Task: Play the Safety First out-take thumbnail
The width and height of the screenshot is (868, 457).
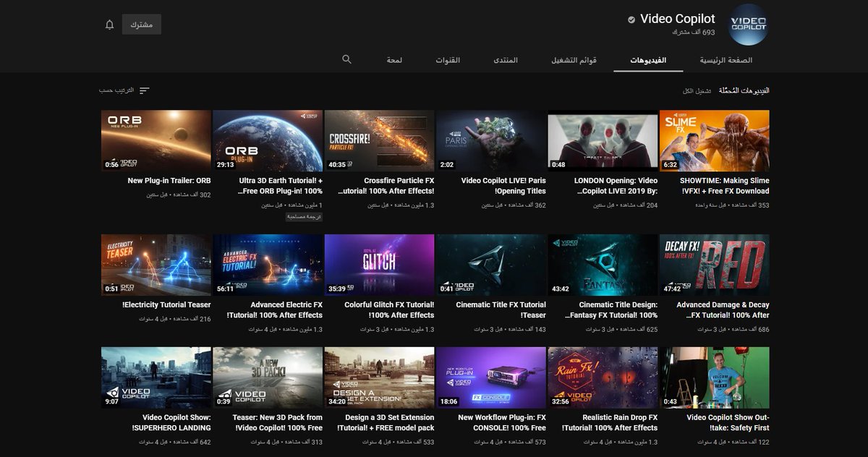Action: click(x=715, y=377)
